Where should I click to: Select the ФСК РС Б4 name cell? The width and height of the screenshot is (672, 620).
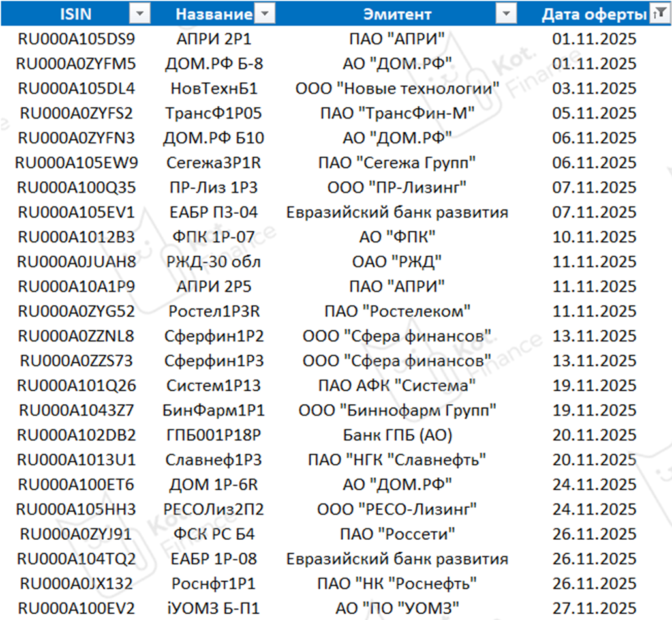point(214,535)
